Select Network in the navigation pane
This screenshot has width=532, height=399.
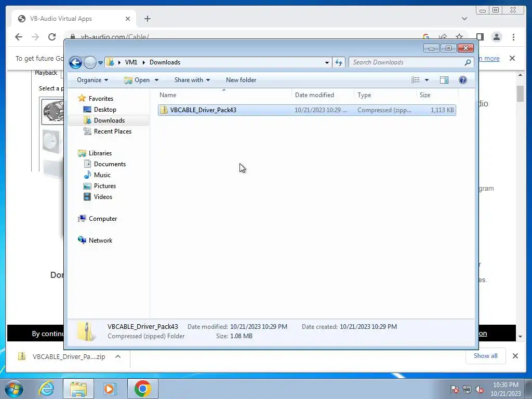(x=100, y=240)
